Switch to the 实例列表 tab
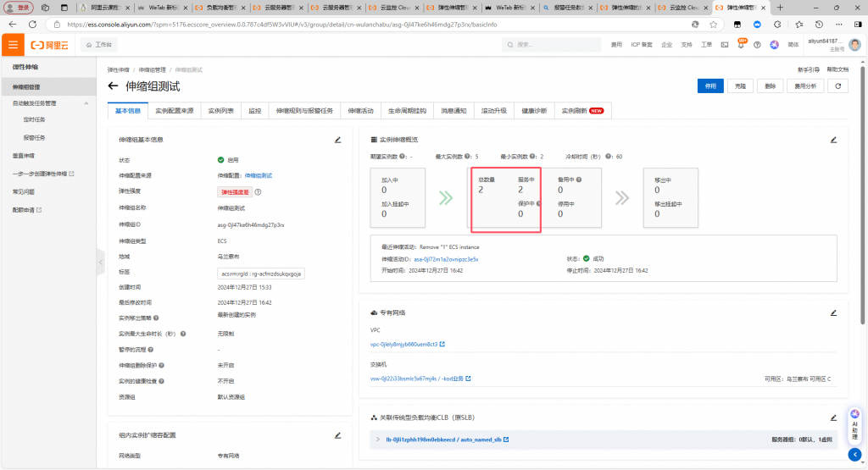This screenshot has height=470, width=868. pyautogui.click(x=221, y=111)
